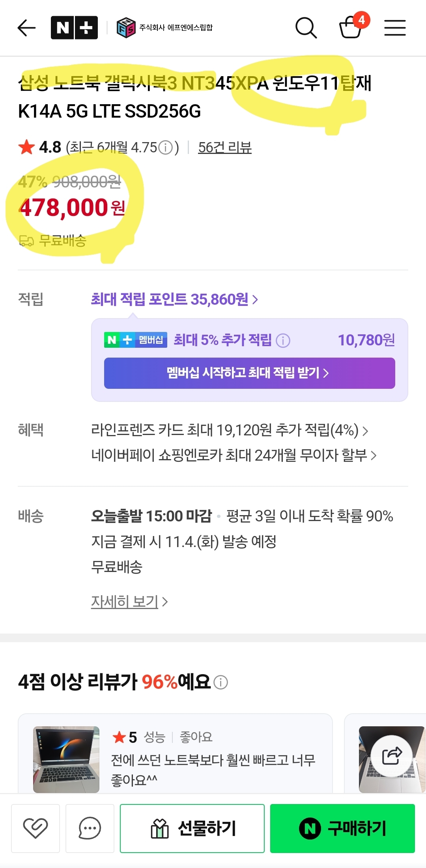Expand 네이버페이 쇼핑엔로카 무이자 할부 benefit
The image size is (426, 868).
click(x=234, y=455)
